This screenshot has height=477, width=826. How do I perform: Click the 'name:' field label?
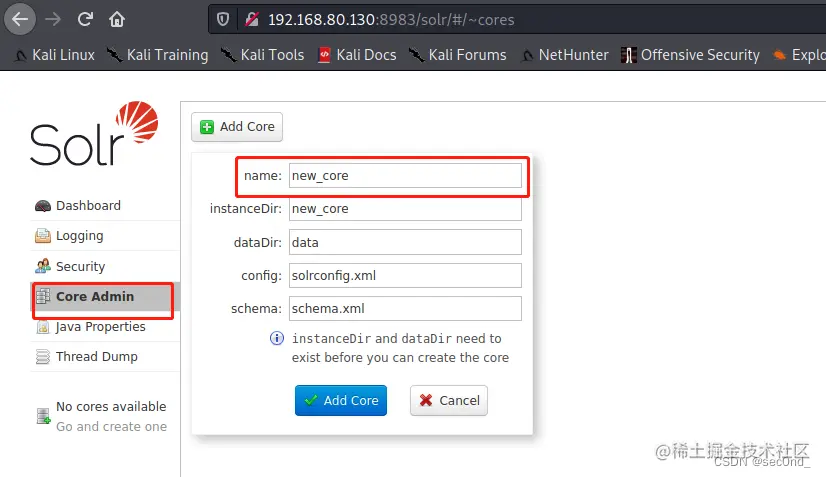[x=263, y=176]
